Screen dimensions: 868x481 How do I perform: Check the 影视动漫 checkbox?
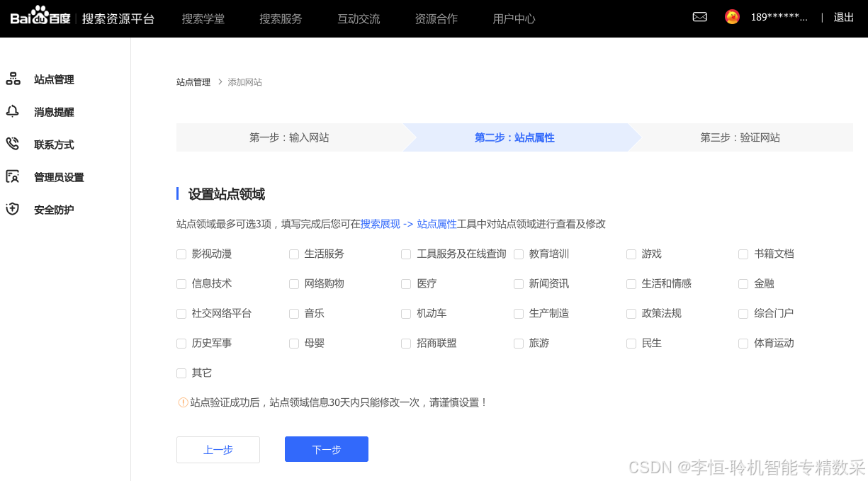(x=181, y=254)
